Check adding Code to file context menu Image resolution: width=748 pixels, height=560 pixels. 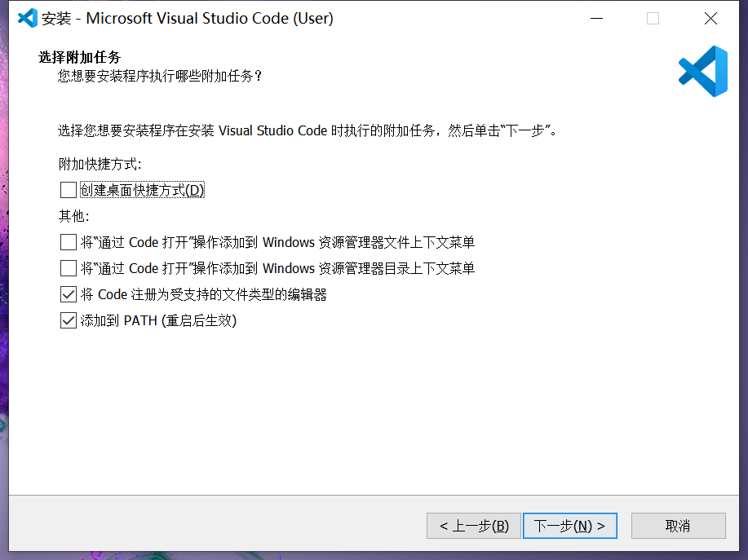pos(69,242)
